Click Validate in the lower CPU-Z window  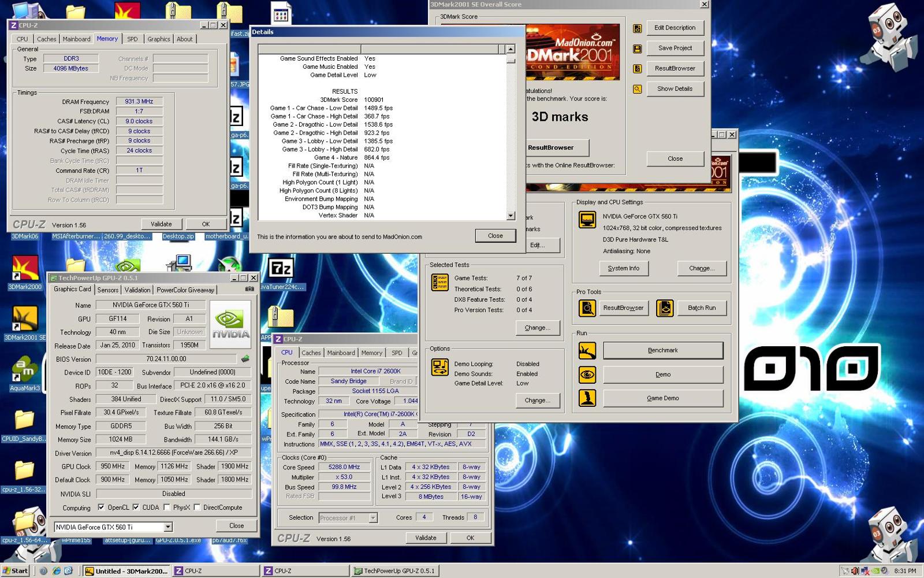point(426,538)
